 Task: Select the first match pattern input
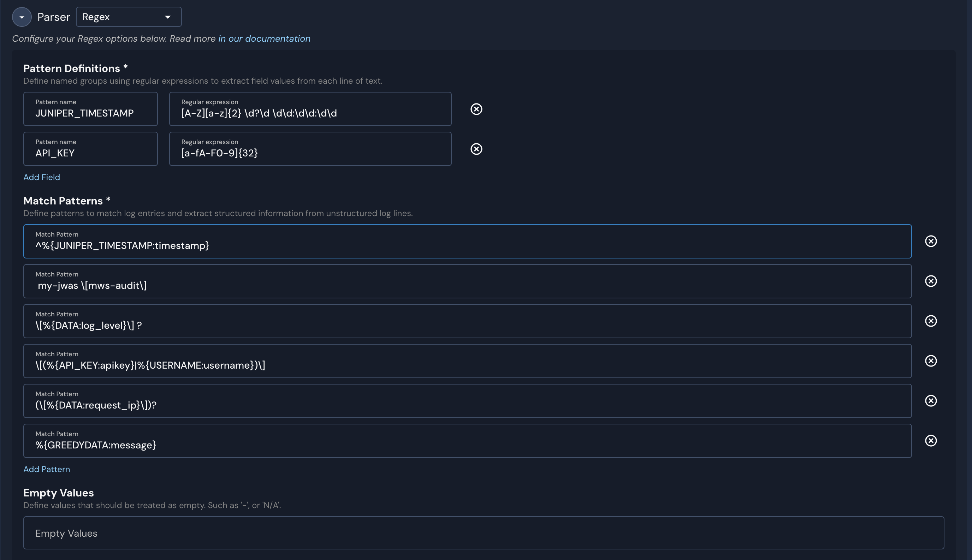pos(467,245)
